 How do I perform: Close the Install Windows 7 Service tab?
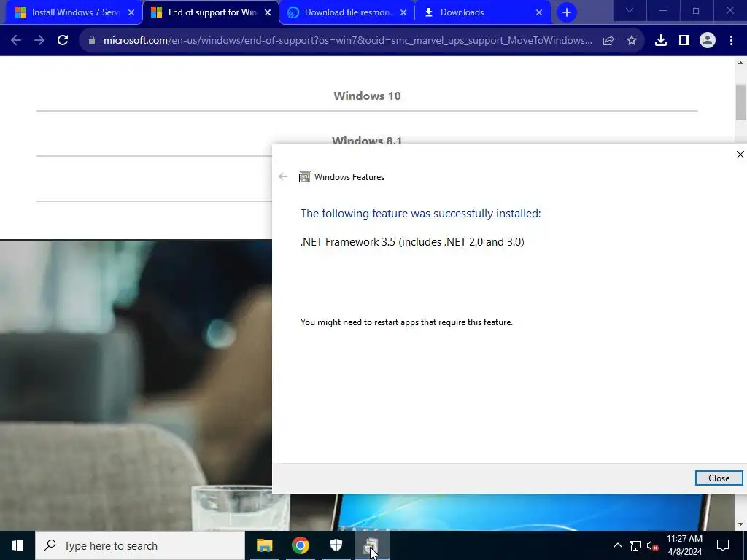tap(131, 12)
